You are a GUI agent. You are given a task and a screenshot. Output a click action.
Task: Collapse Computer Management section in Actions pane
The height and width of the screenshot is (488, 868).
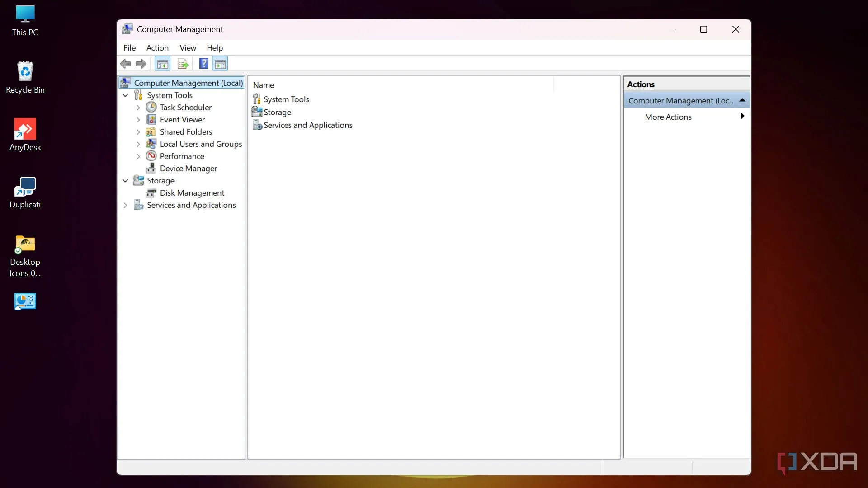[742, 100]
